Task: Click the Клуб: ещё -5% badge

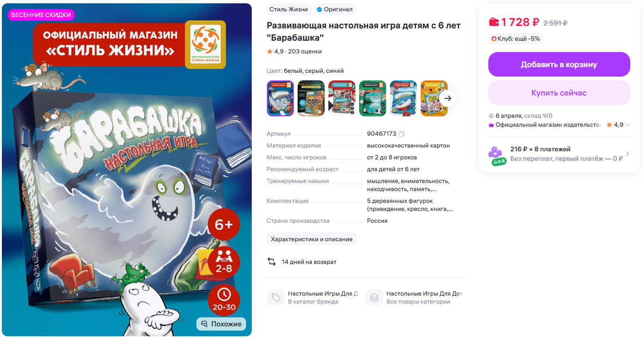Action: tap(515, 39)
